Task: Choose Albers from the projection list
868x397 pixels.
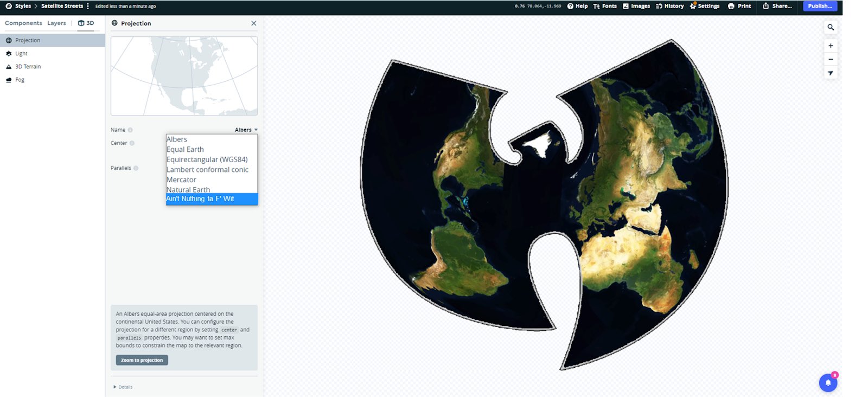Action: (212, 139)
